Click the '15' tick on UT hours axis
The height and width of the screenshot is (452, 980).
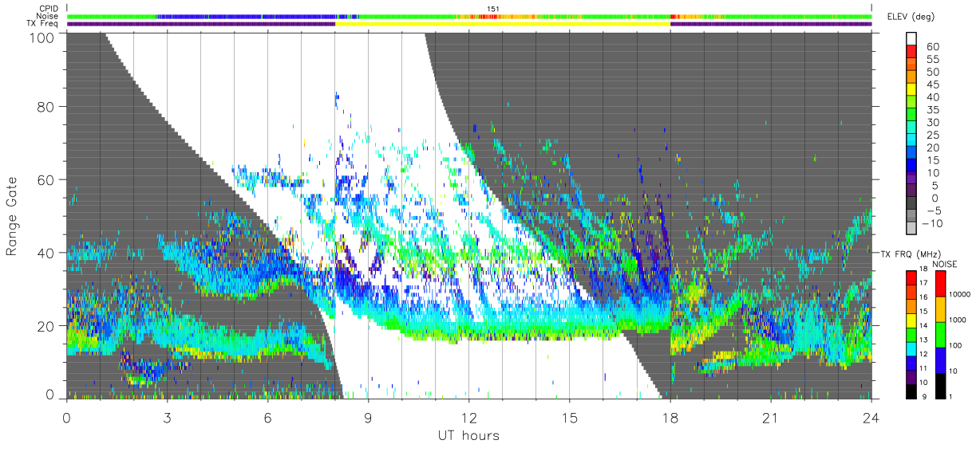570,417
